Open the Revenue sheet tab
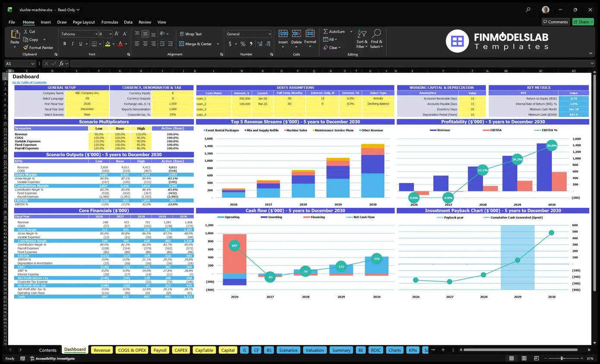Screen dimensions: 600x364 pyautogui.click(x=102, y=350)
